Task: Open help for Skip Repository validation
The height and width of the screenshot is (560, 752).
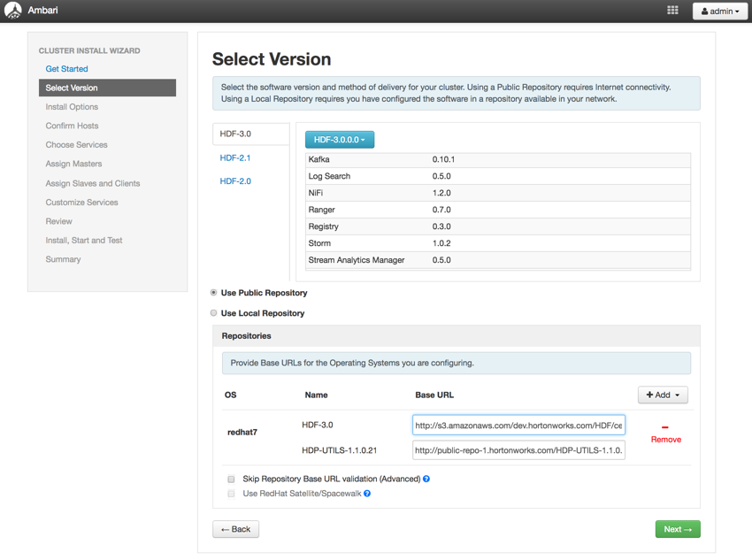Action: pos(426,479)
